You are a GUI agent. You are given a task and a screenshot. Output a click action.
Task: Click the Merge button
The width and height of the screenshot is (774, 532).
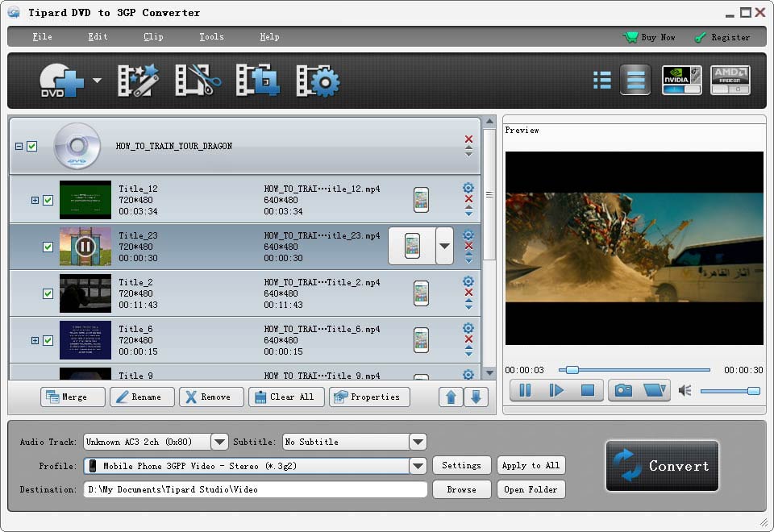point(73,397)
